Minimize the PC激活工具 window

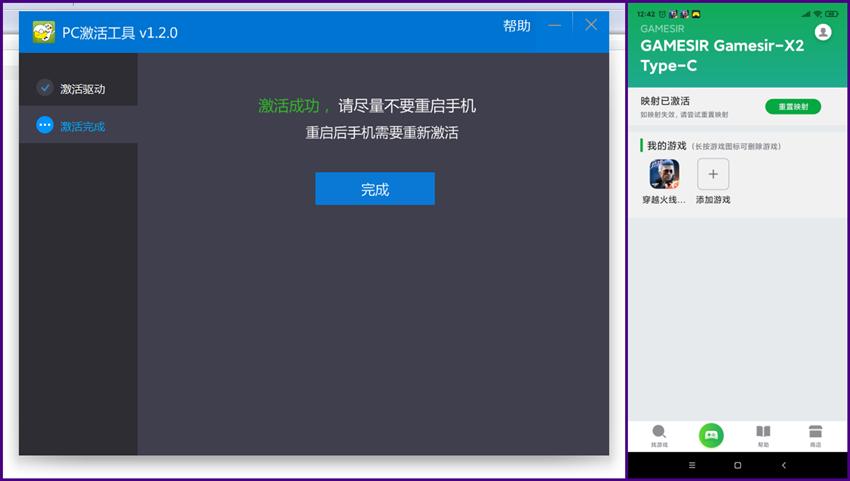(555, 25)
